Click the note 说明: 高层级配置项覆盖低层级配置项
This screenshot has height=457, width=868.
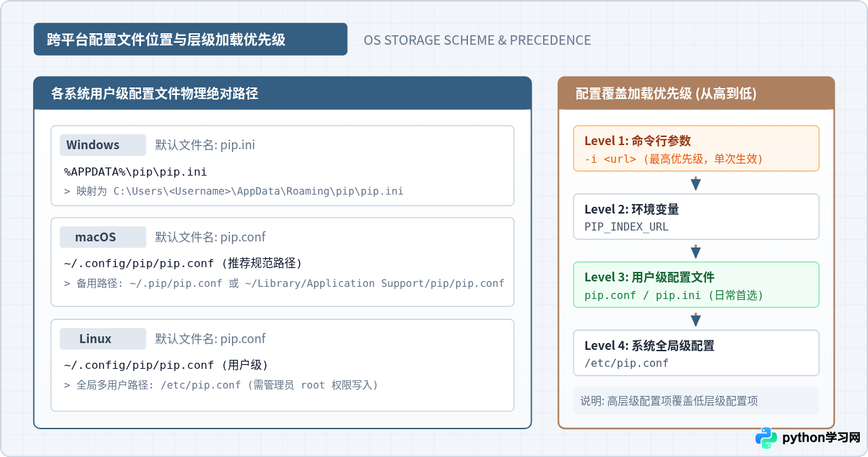point(669,401)
